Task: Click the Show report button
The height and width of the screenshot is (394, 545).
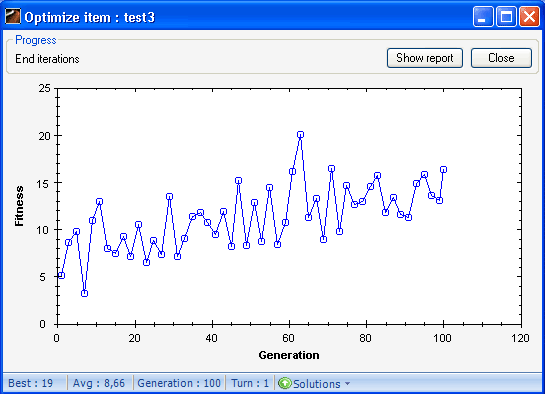Action: click(x=425, y=58)
